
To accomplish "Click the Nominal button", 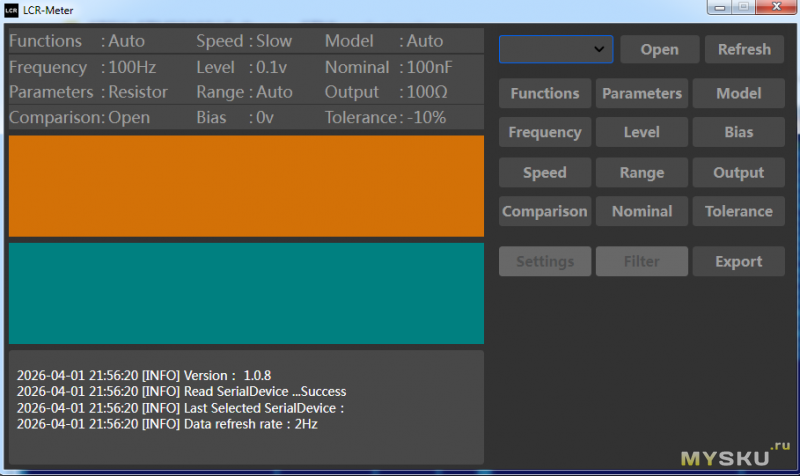I will click(642, 211).
